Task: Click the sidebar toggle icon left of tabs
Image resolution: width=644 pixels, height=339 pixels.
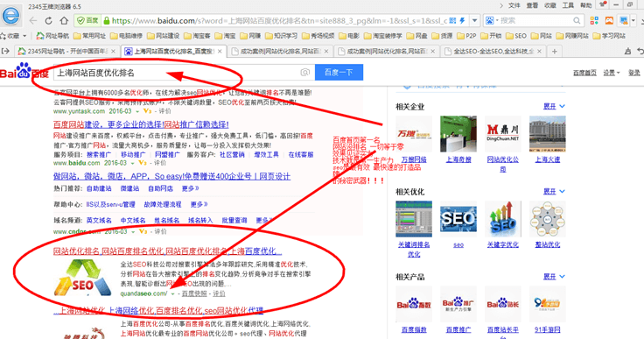Action: click(5, 51)
